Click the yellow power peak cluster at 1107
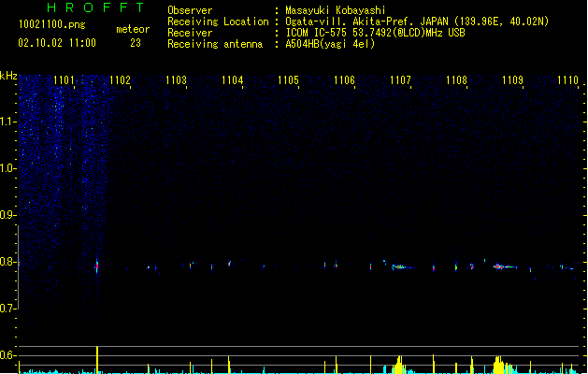Viewport: 588px width, 374px height. 398,365
